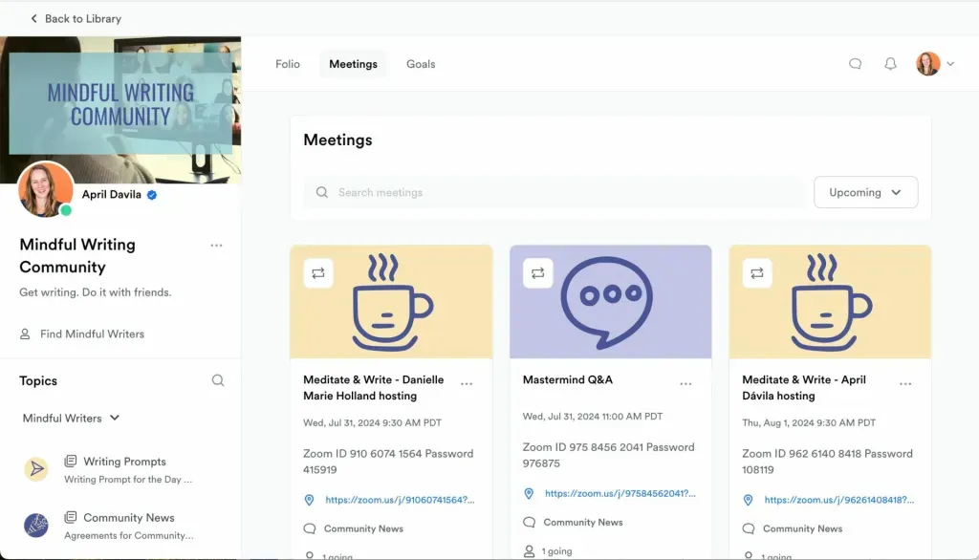Click location pin beside 91060741564 link

(309, 500)
